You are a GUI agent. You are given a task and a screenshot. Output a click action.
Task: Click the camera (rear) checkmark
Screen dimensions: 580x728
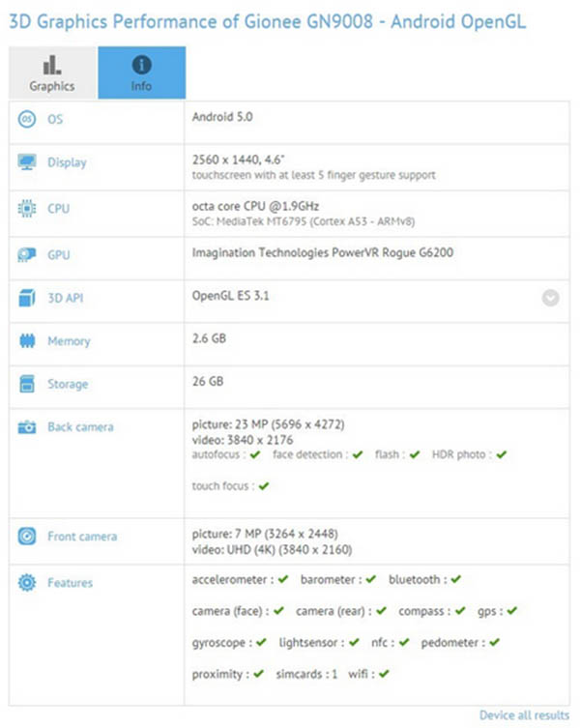pyautogui.click(x=381, y=611)
